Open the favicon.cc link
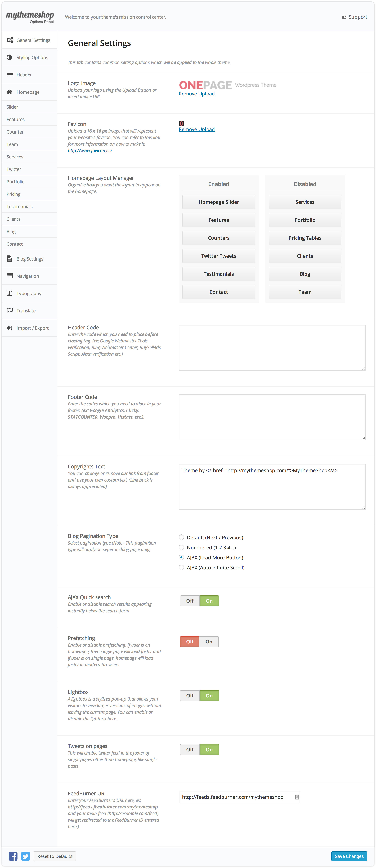376x868 pixels. [90, 151]
